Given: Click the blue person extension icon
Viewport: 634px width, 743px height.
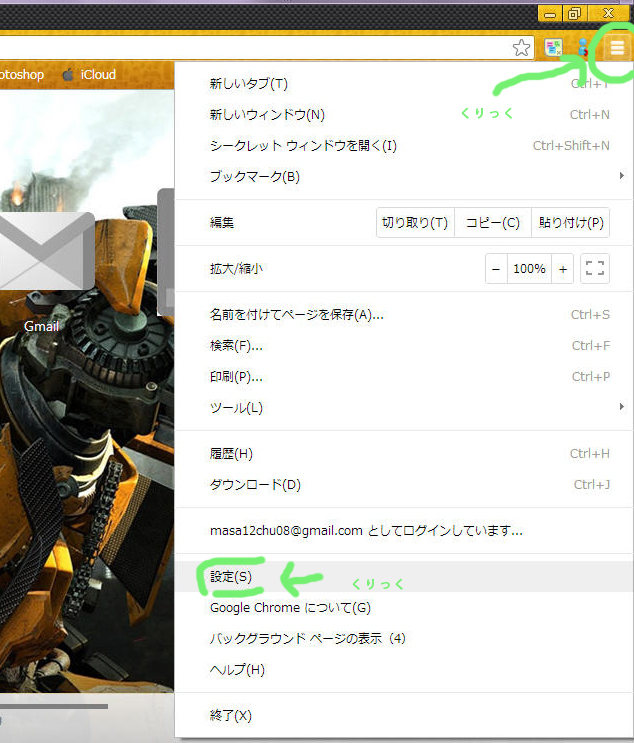Looking at the screenshot, I should [583, 47].
